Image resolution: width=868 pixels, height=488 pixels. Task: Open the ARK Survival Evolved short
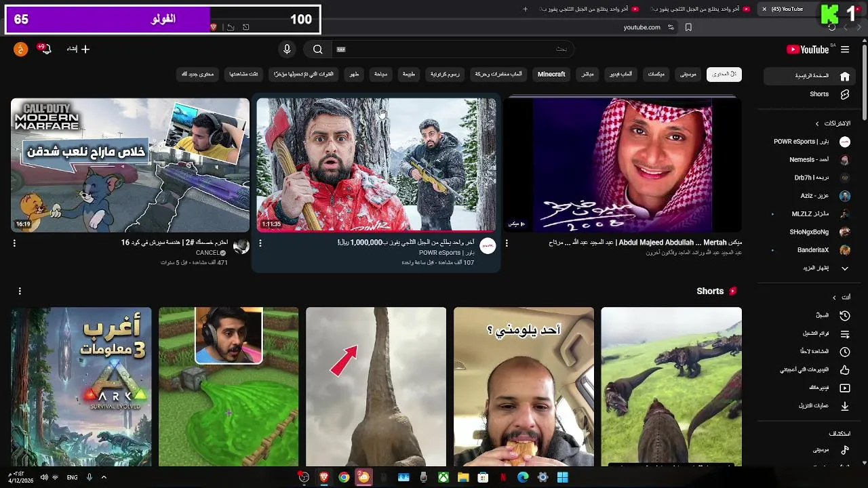(81, 386)
